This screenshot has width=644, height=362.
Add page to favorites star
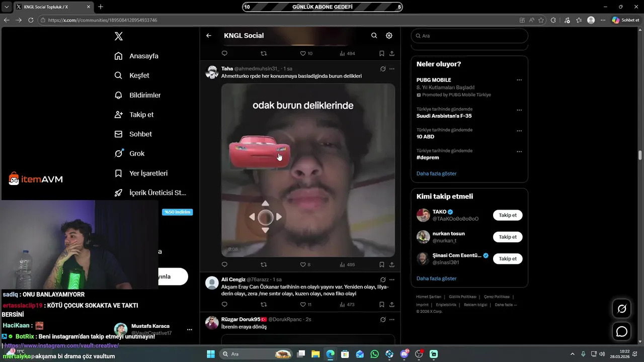tap(541, 20)
